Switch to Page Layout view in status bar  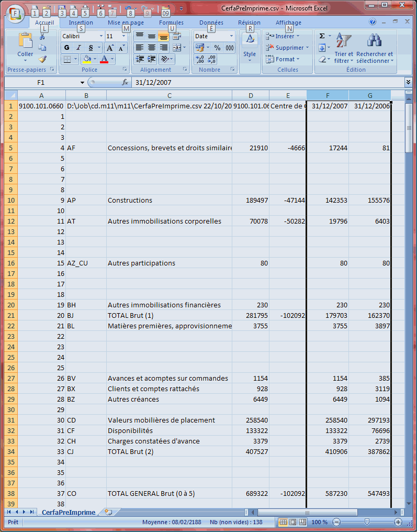[292, 522]
